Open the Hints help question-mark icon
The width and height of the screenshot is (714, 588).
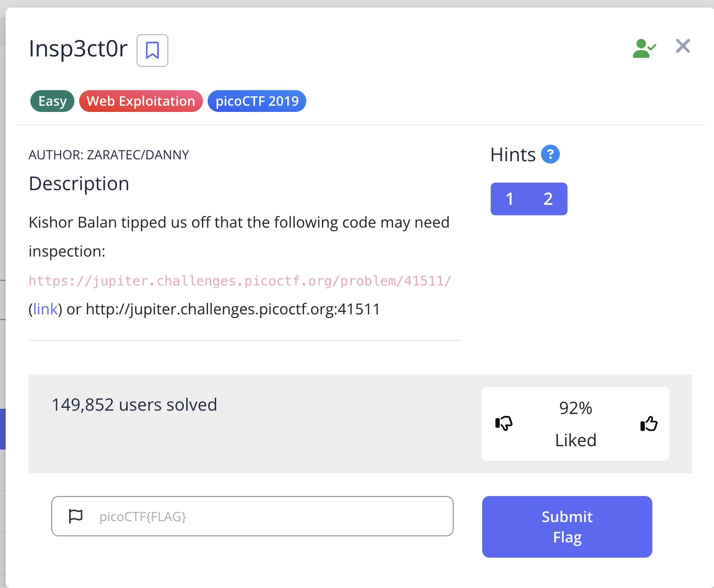[550, 154]
